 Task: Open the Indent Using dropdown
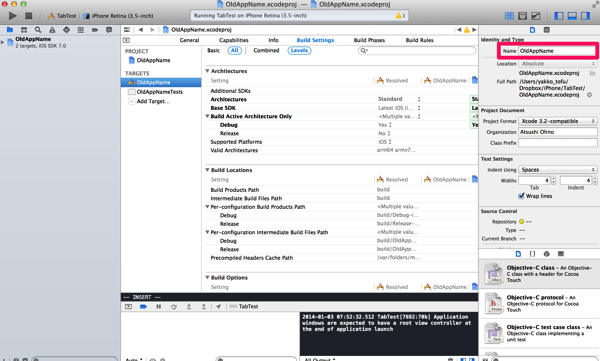click(x=558, y=170)
